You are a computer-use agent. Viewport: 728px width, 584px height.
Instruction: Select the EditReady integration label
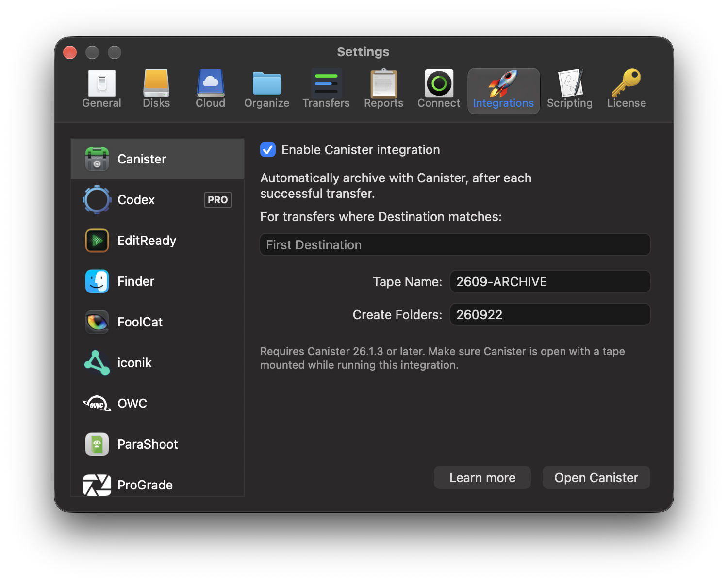point(147,241)
